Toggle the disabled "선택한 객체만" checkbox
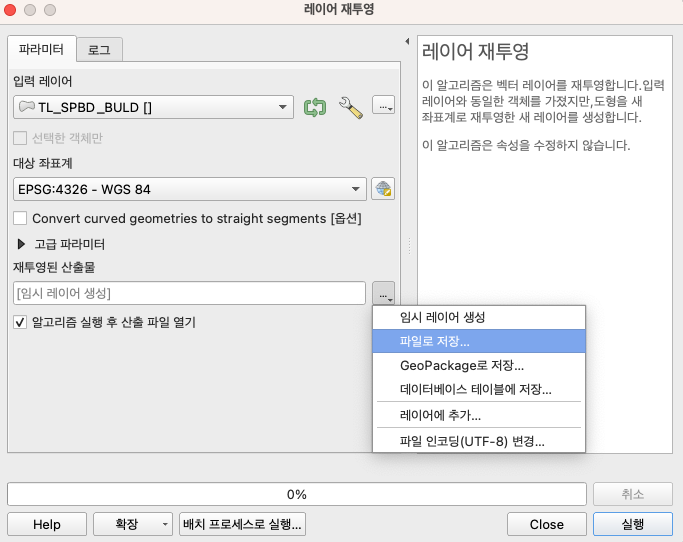 coord(20,138)
